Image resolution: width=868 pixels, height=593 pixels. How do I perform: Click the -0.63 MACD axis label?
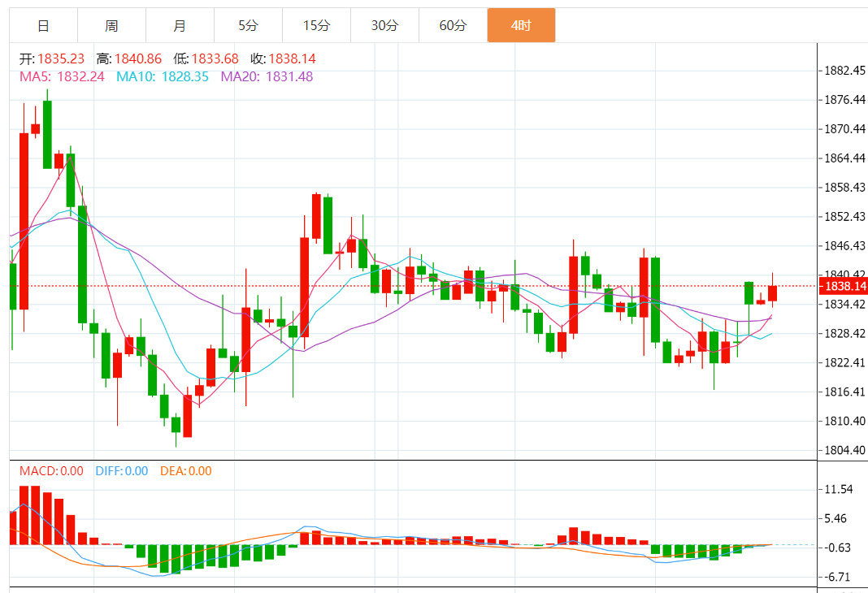coord(838,548)
